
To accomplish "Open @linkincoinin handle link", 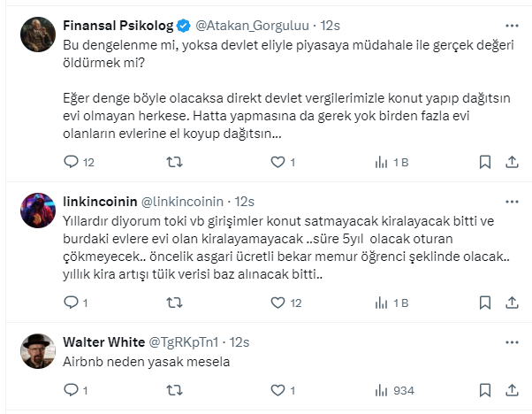I will (x=184, y=201).
